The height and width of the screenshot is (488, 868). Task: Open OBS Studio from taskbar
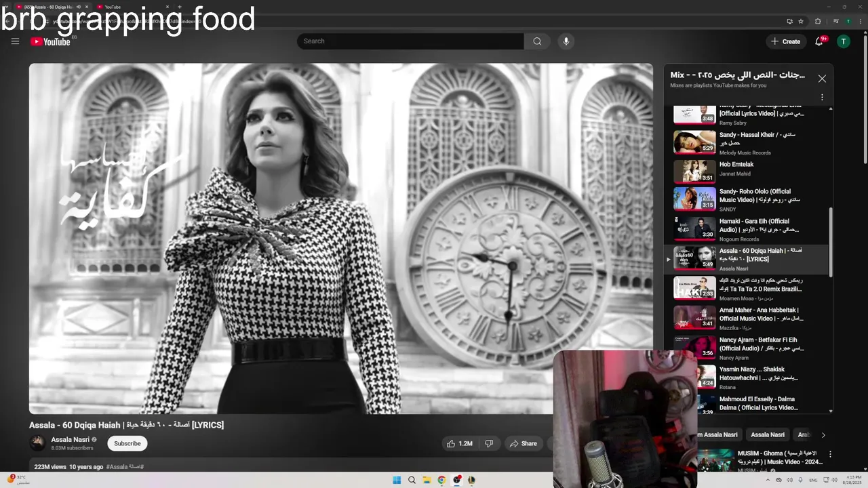(x=456, y=480)
